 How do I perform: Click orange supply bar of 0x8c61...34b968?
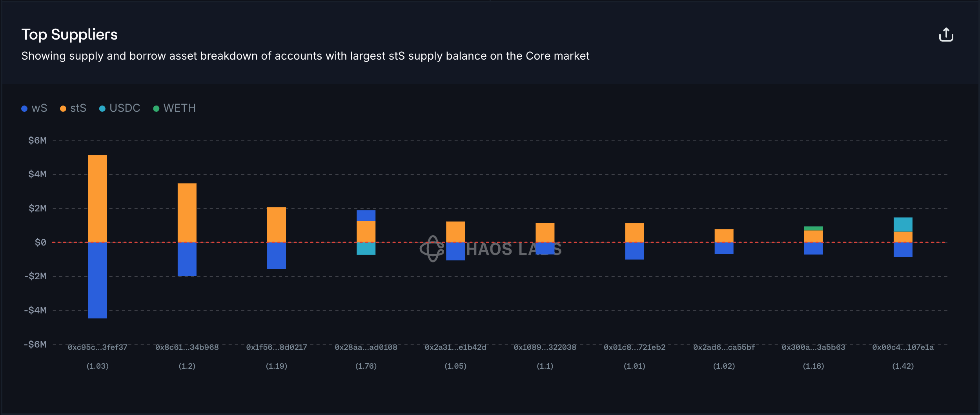pyautogui.click(x=187, y=212)
